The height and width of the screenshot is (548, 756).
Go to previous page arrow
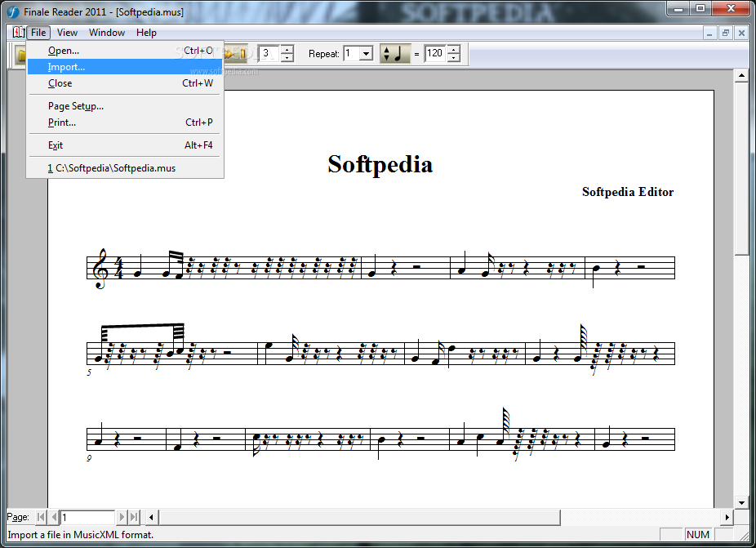pos(54,517)
